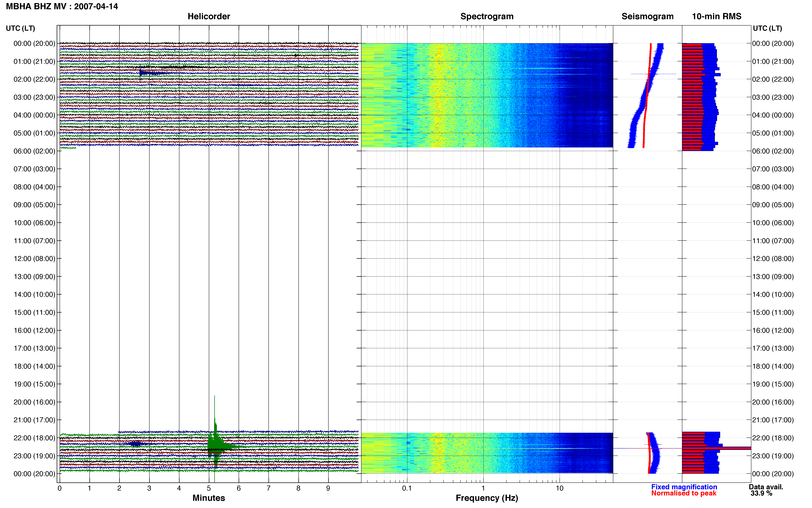The width and height of the screenshot is (812, 508).
Task: Click '09:00 (05:00)' on the left time axis
Action: 34,205
